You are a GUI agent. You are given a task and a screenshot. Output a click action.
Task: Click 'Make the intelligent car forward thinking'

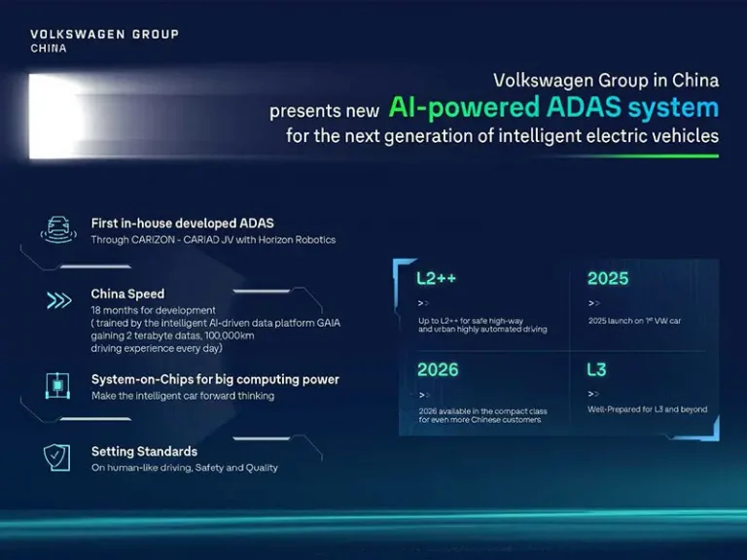(183, 397)
